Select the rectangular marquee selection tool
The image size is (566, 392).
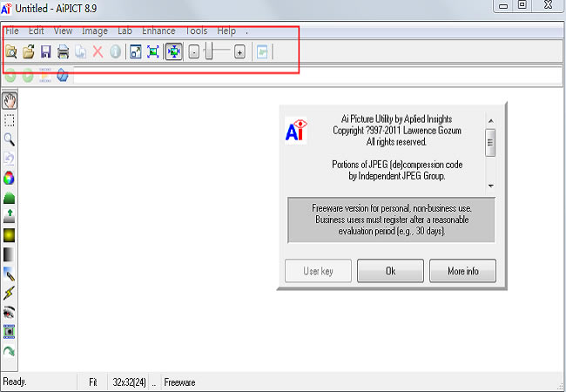[x=10, y=120]
